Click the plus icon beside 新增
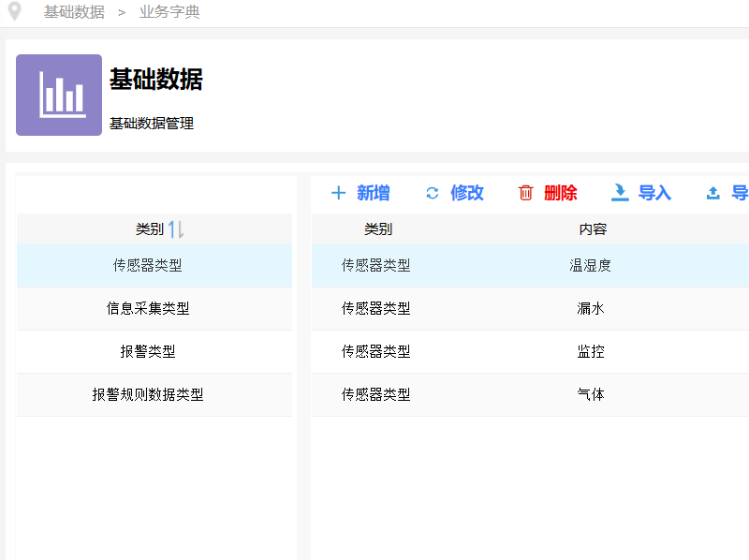Screen dimensions: 749x560 click(338, 193)
